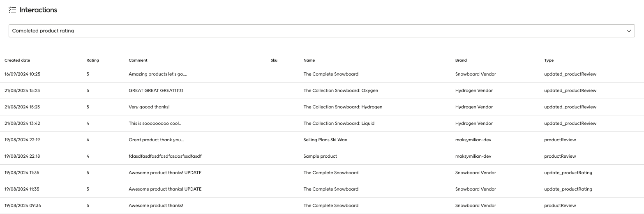Expand the dropdown chevron arrow
644x214 pixels.
[628, 31]
